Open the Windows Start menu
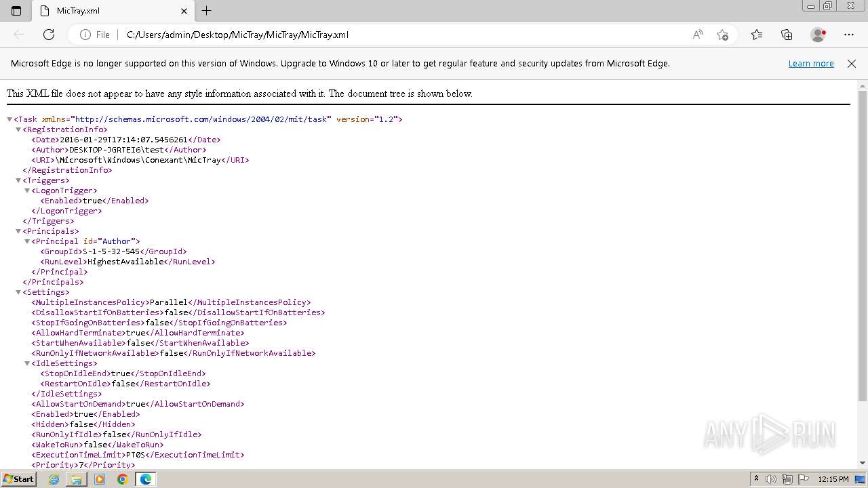868x488 pixels. [19, 479]
